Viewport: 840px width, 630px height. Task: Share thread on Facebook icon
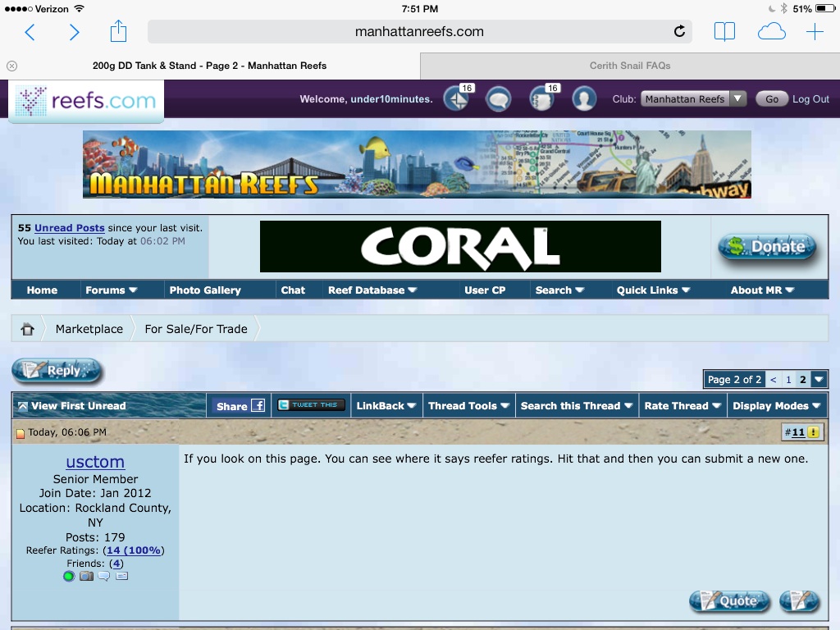pos(258,405)
